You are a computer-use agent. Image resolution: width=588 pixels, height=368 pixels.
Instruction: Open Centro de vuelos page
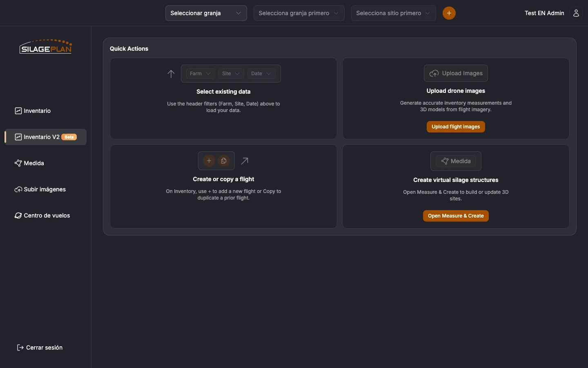[x=46, y=215]
